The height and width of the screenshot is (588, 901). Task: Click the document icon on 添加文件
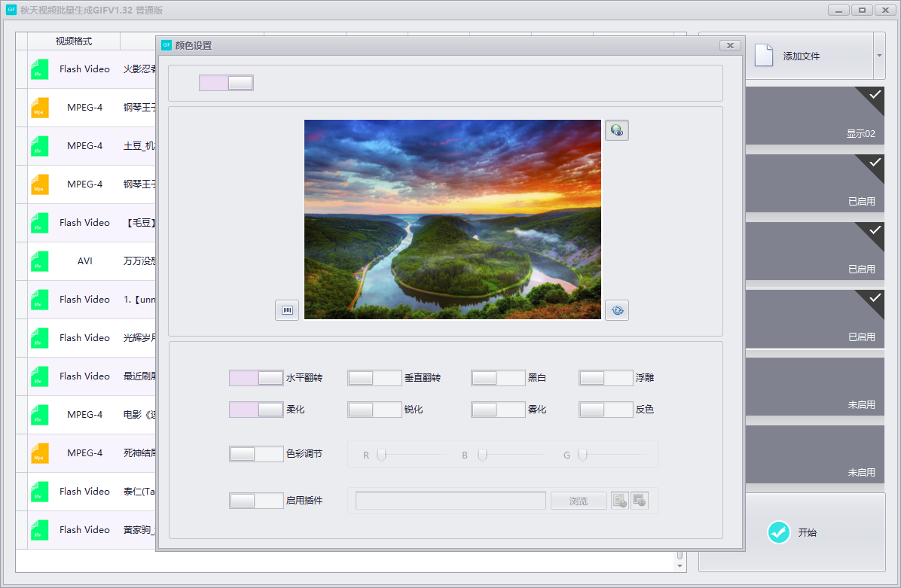pyautogui.click(x=764, y=56)
